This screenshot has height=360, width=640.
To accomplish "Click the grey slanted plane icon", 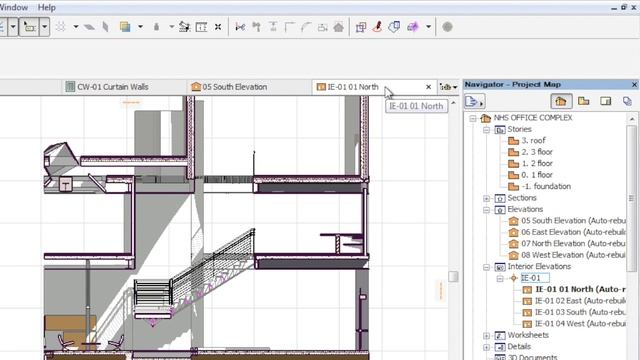I will pos(89,27).
